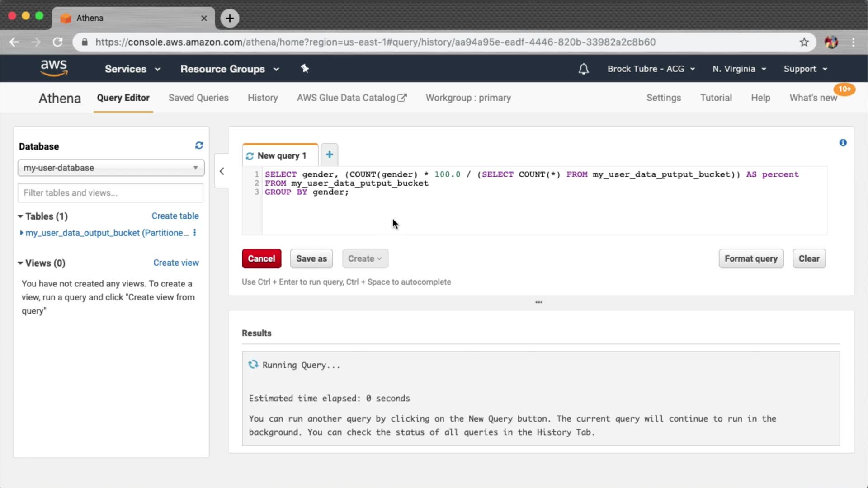868x488 pixels.
Task: Collapse the left sidebar panel arrow
Action: (222, 171)
